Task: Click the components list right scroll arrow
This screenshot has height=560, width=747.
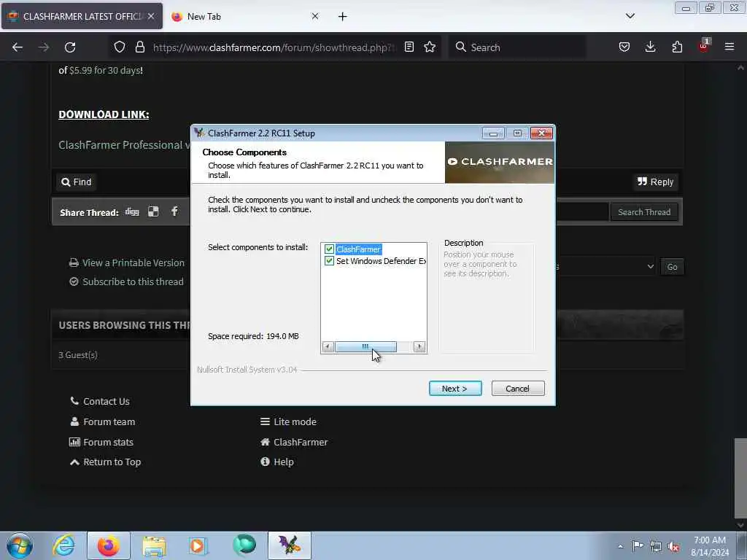Action: [419, 346]
